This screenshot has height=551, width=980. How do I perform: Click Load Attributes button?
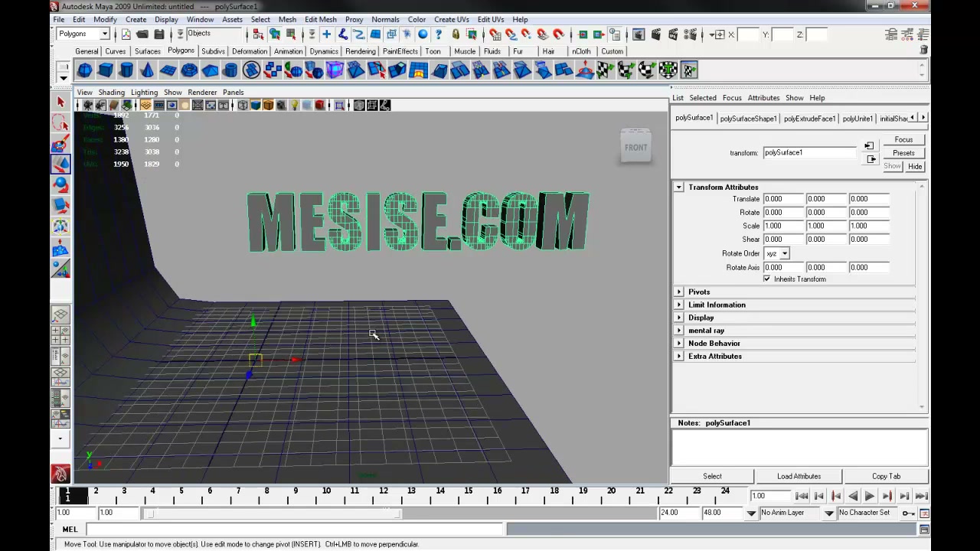799,476
